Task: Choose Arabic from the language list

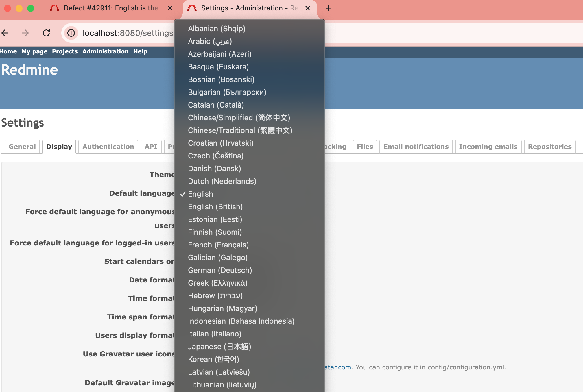Action: point(250,41)
